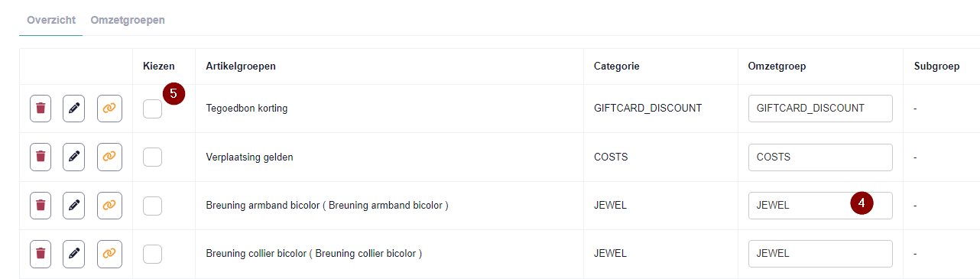
Task: Edit Verplaatsing gelden with pencil icon
Action: coord(74,157)
